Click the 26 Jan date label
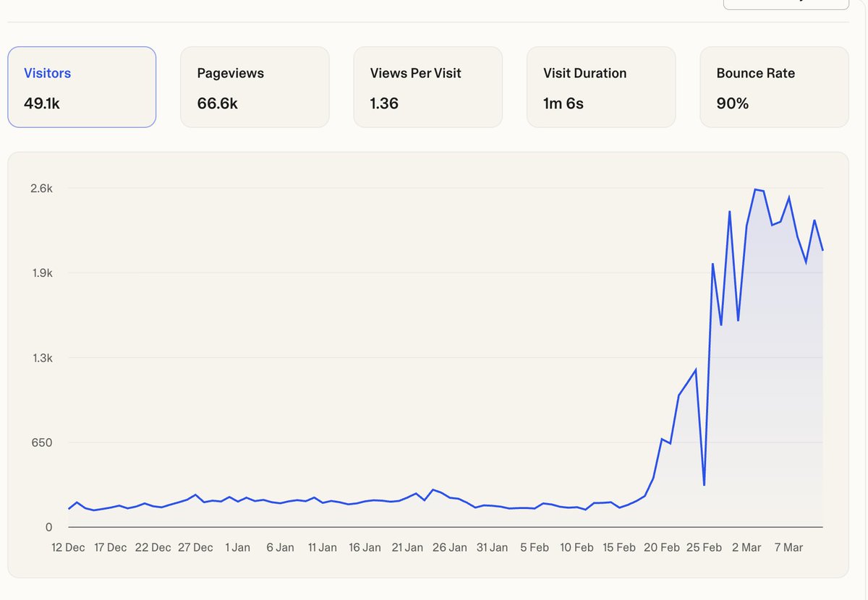This screenshot has width=868, height=600. pos(449,547)
